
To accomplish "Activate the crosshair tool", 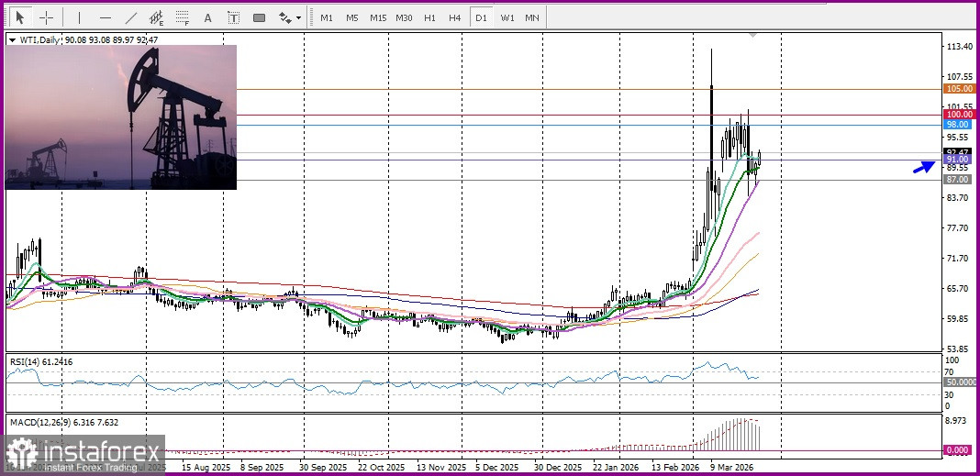I will point(46,17).
